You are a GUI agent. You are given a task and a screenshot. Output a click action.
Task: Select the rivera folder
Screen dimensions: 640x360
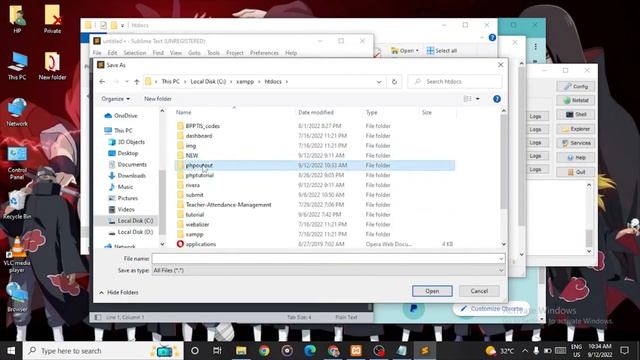coord(193,185)
